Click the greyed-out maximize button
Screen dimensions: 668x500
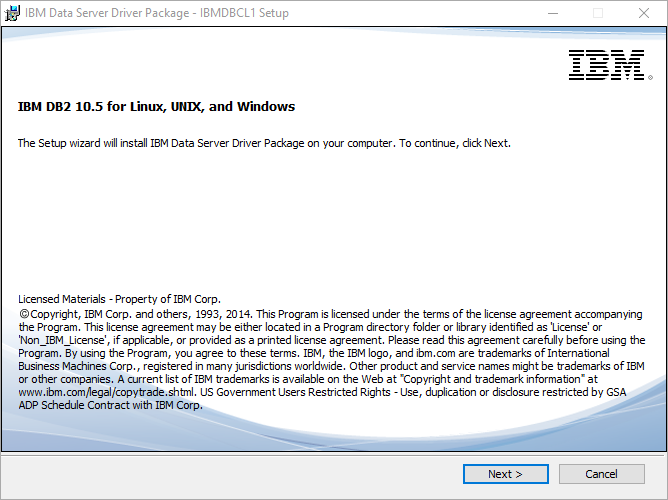click(598, 13)
